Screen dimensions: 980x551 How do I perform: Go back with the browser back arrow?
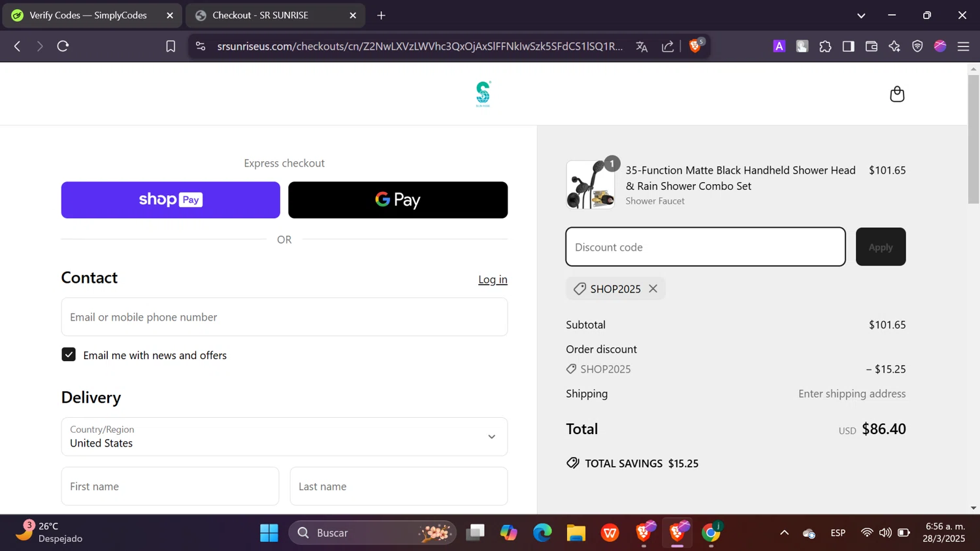click(18, 46)
